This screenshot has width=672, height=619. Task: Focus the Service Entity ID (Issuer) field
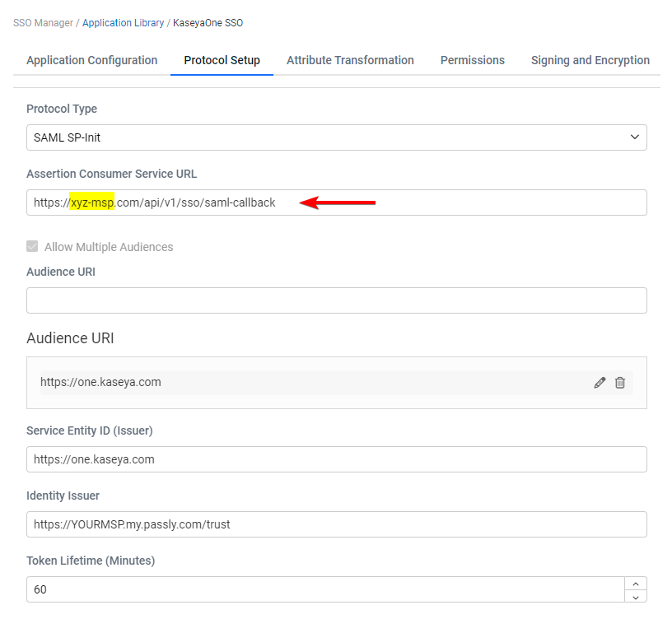337,459
